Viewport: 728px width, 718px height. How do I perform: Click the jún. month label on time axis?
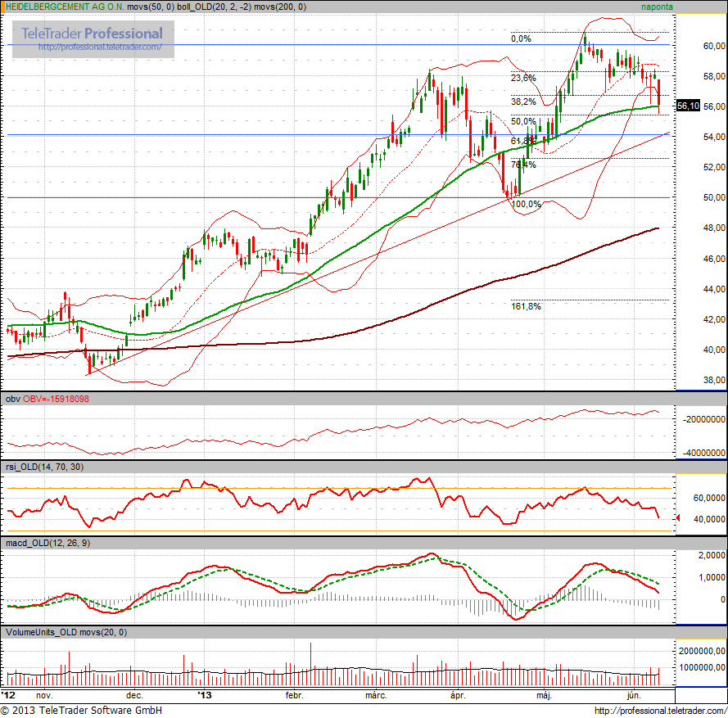[634, 695]
